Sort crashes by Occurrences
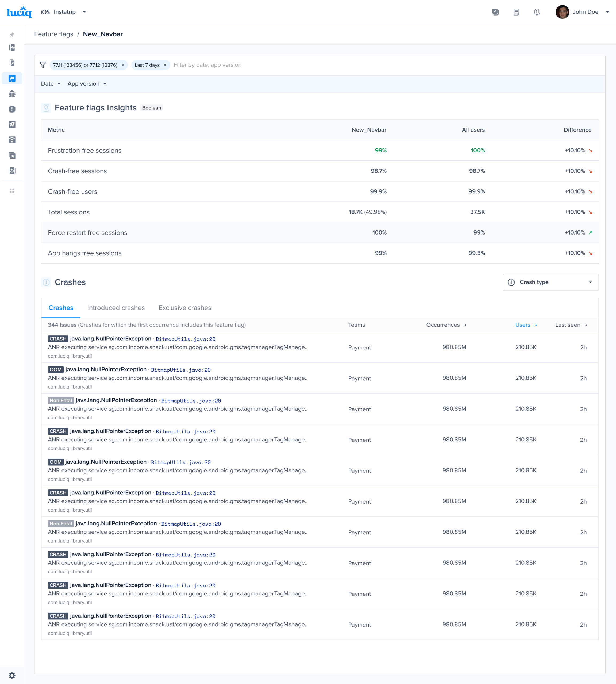This screenshot has width=616, height=684. (x=446, y=325)
